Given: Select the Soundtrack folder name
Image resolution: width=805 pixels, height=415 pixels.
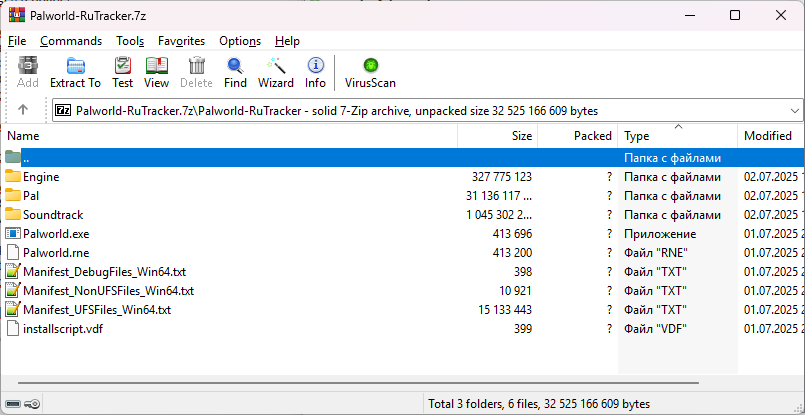Looking at the screenshot, I should point(53,215).
